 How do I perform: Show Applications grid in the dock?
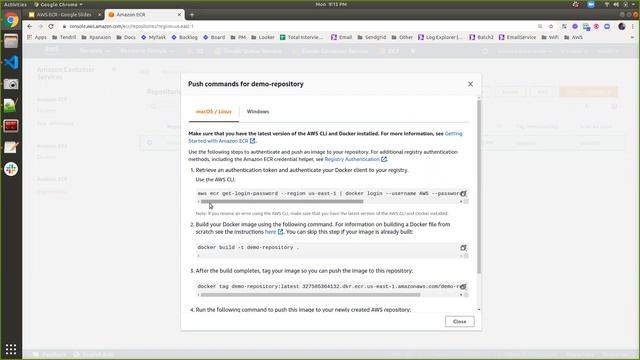point(11,349)
